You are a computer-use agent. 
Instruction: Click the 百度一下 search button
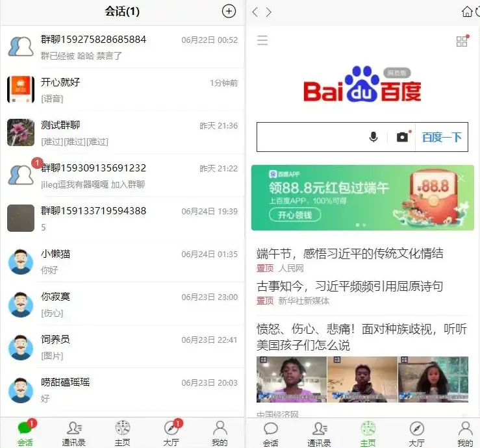(x=442, y=137)
